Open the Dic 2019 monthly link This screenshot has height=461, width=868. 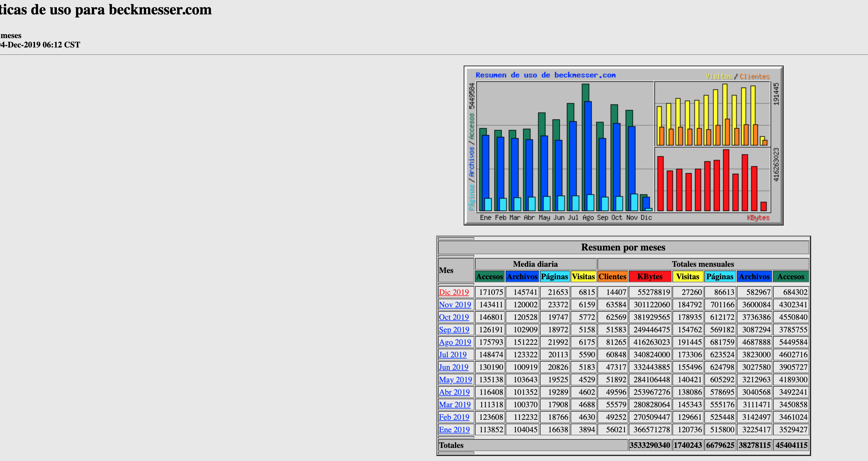[454, 292]
